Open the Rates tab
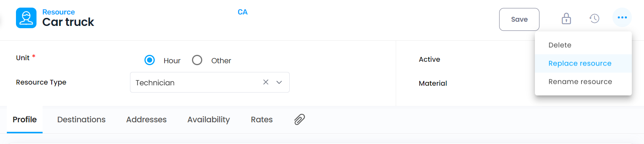 coord(262,120)
